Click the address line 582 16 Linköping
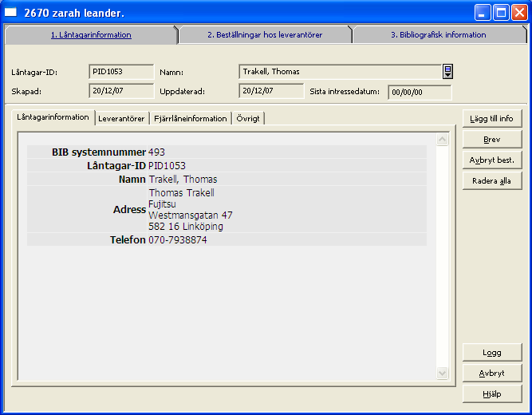 pos(186,227)
